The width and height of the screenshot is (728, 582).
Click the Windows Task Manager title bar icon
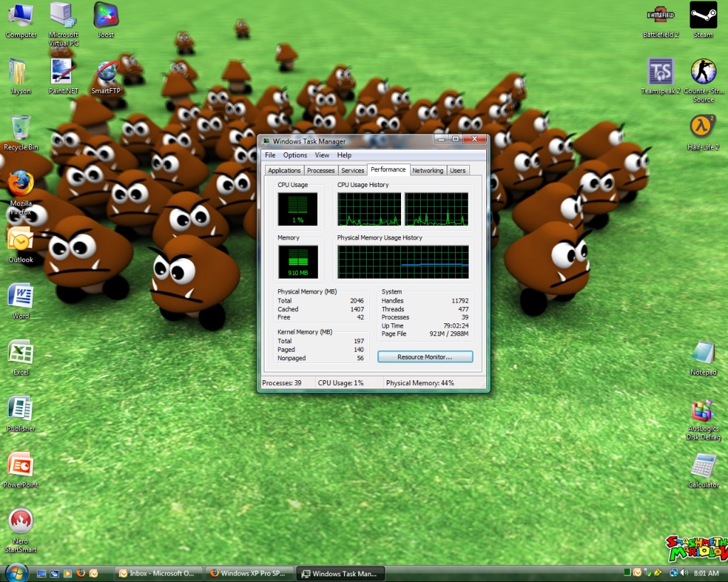266,141
